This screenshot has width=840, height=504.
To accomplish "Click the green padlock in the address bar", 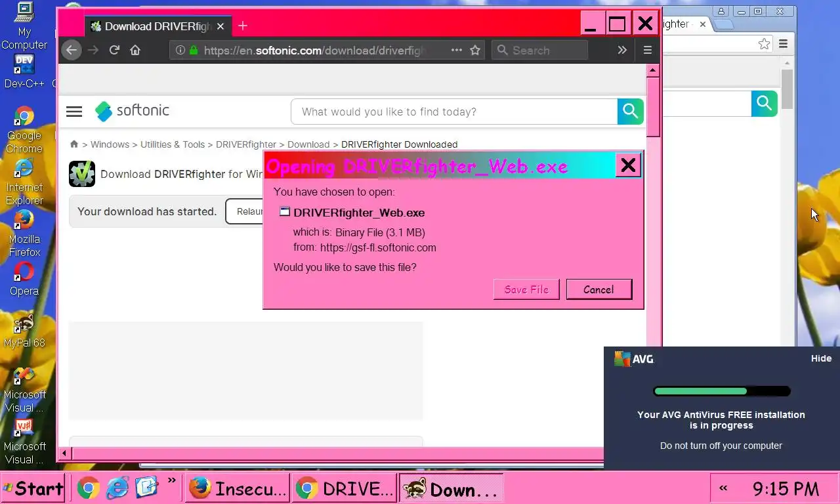I will tap(194, 50).
